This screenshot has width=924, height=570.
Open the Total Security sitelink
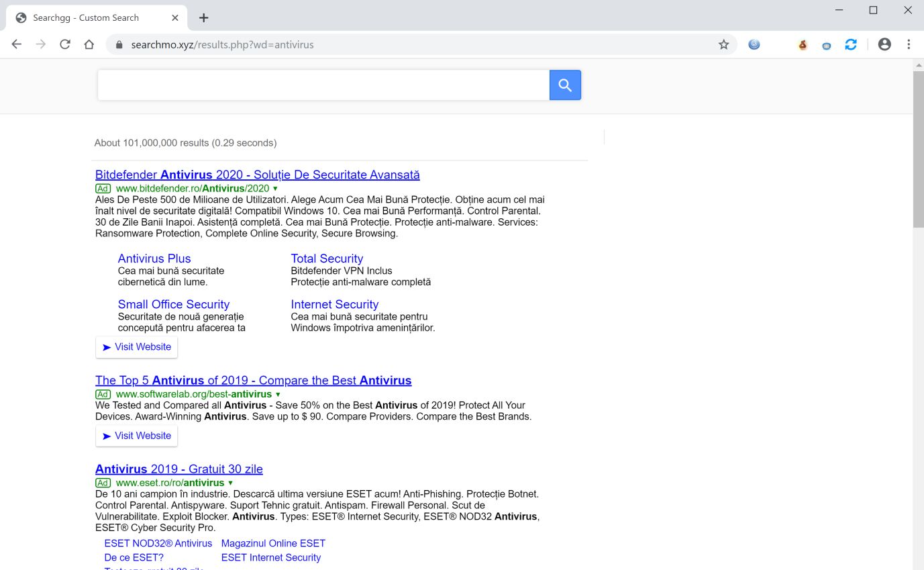(327, 258)
